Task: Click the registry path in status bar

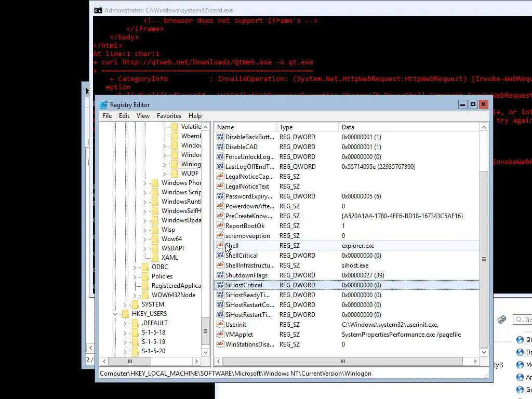Action: tap(235, 374)
